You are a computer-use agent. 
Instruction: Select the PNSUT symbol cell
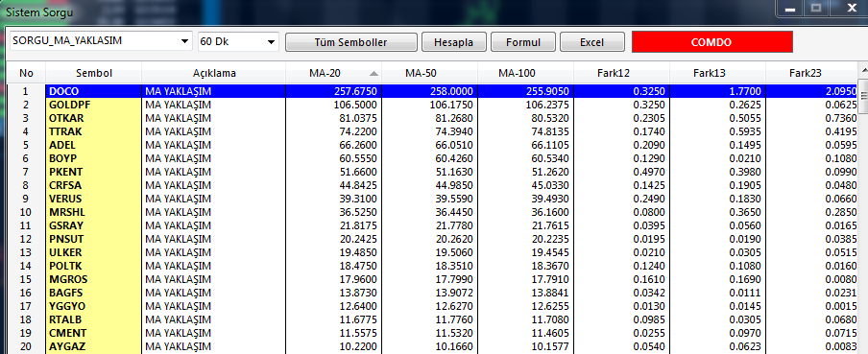click(93, 239)
